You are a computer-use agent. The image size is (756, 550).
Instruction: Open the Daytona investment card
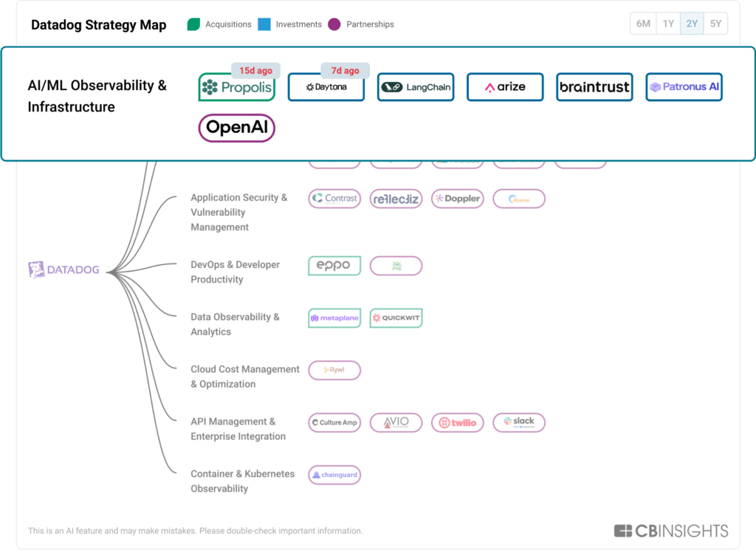326,87
